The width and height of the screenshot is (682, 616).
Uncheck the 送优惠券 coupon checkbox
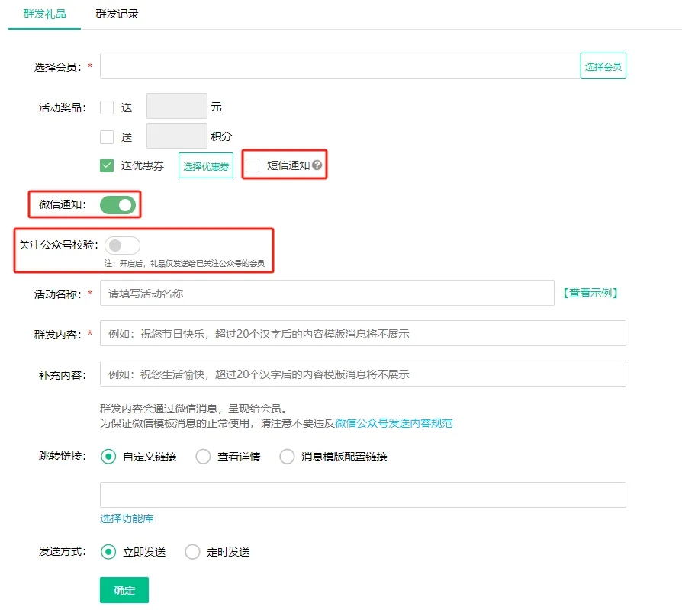(107, 165)
